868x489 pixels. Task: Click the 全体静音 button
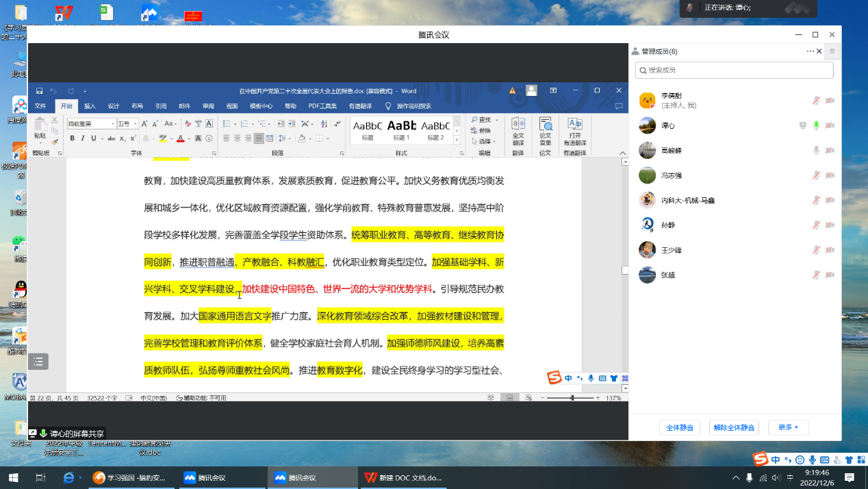680,427
